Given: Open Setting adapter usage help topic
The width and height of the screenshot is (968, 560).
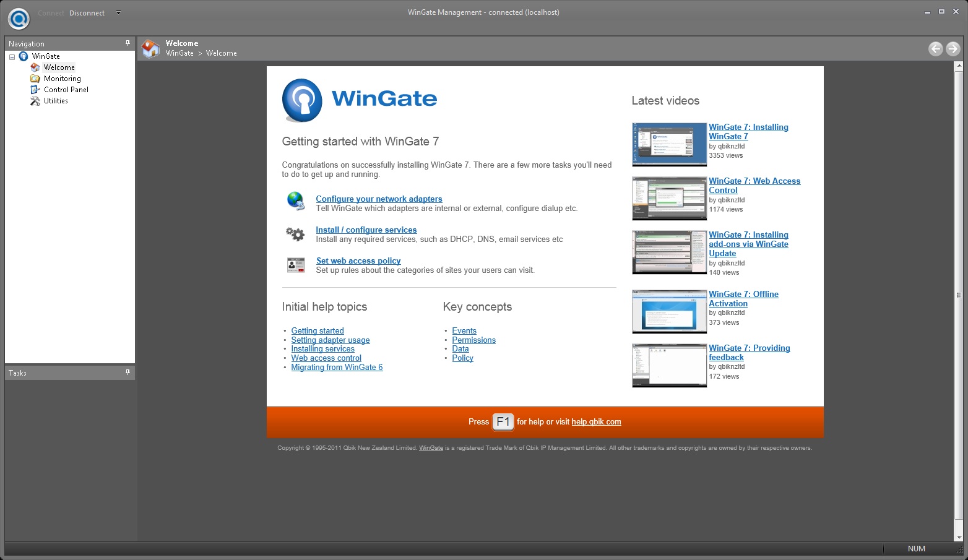Looking at the screenshot, I should [331, 340].
